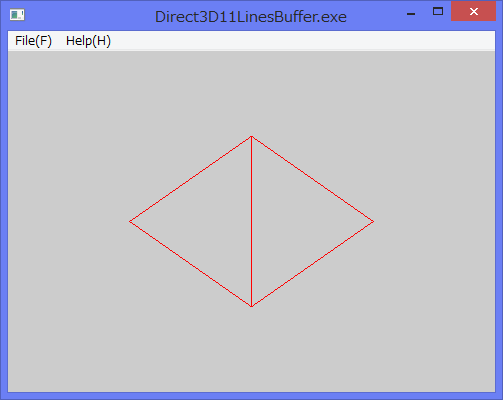
Task: Open the Help(H) menu
Action: point(88,41)
